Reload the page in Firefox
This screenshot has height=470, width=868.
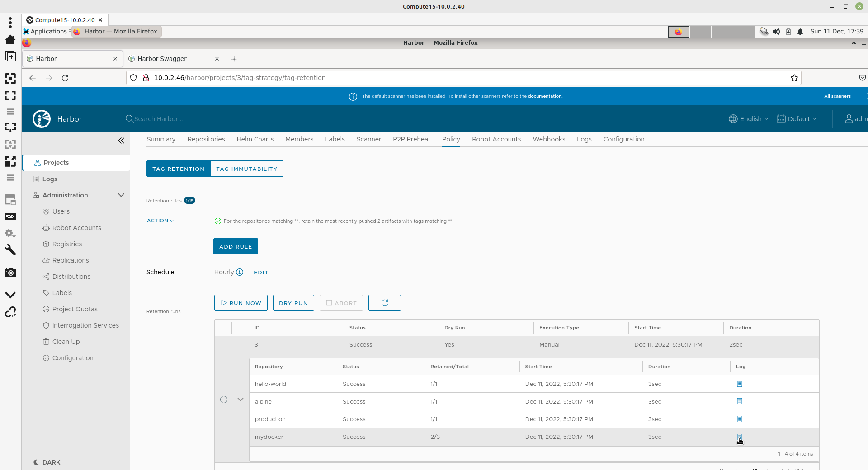(x=65, y=78)
